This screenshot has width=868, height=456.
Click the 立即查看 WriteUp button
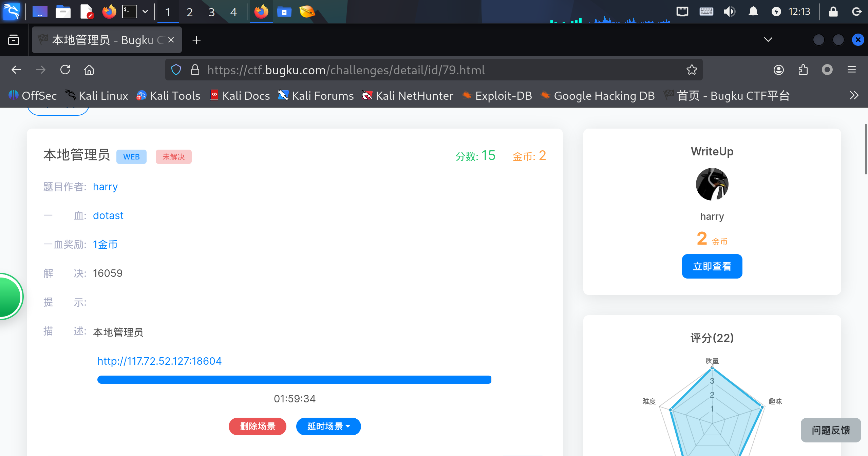coord(712,266)
